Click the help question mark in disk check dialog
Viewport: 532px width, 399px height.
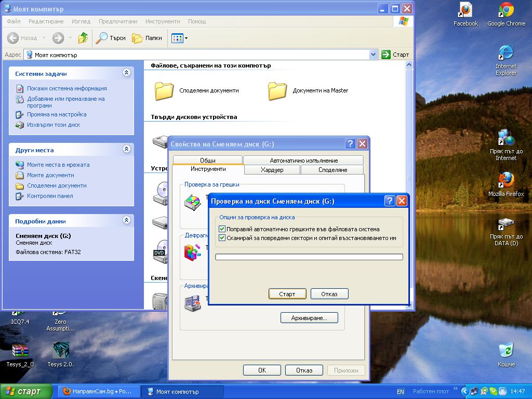(x=390, y=201)
